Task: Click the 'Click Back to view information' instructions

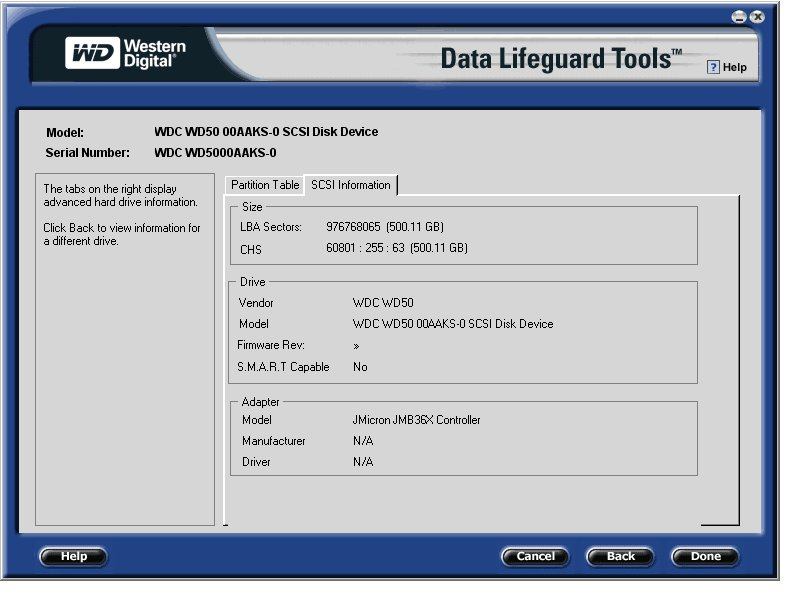Action: [x=121, y=234]
